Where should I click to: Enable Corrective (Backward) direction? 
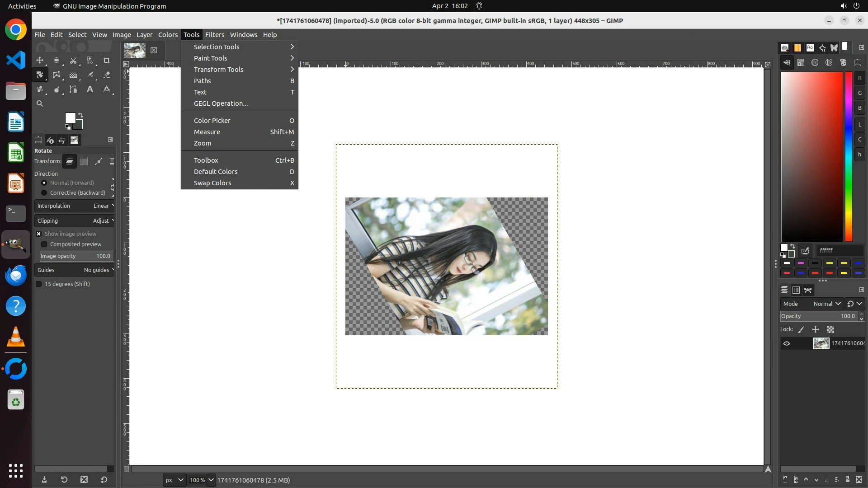(44, 193)
